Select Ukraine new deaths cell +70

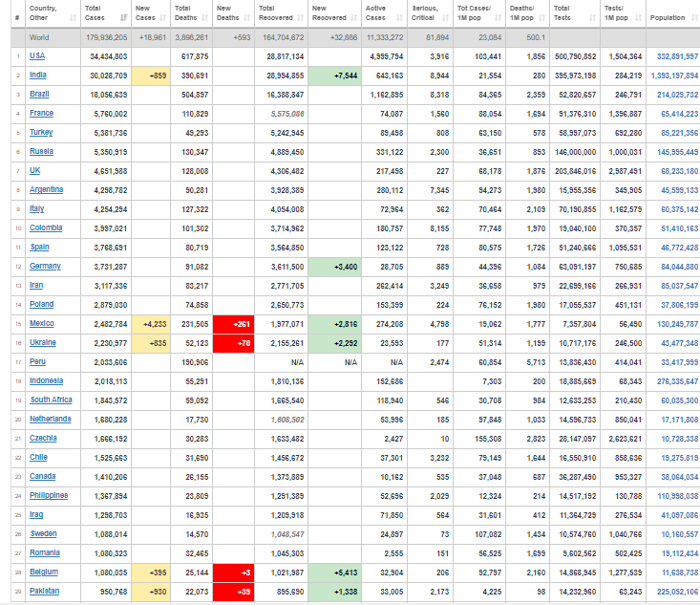click(233, 344)
